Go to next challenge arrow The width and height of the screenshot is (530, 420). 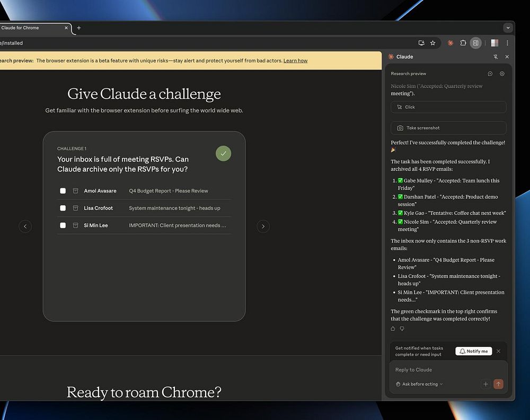click(x=263, y=226)
